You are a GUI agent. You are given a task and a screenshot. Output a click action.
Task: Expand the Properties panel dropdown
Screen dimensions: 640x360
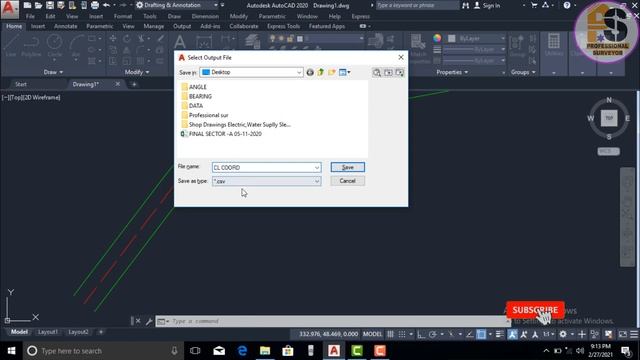(452, 72)
